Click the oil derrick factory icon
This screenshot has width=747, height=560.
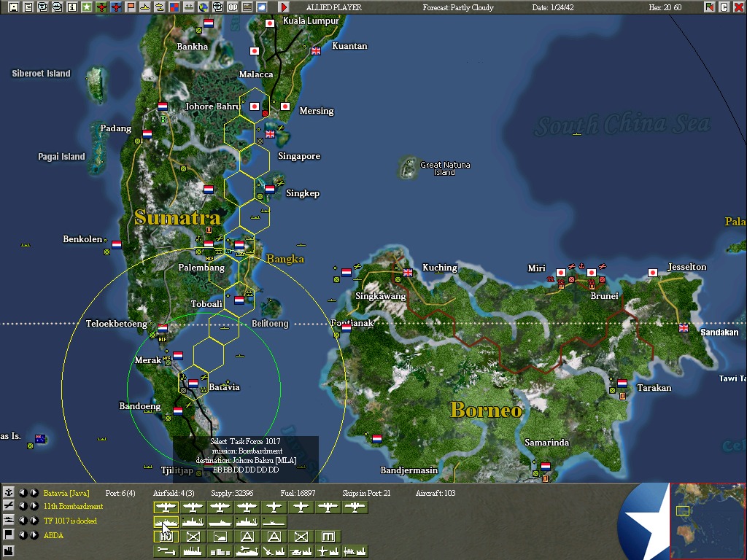(274, 551)
